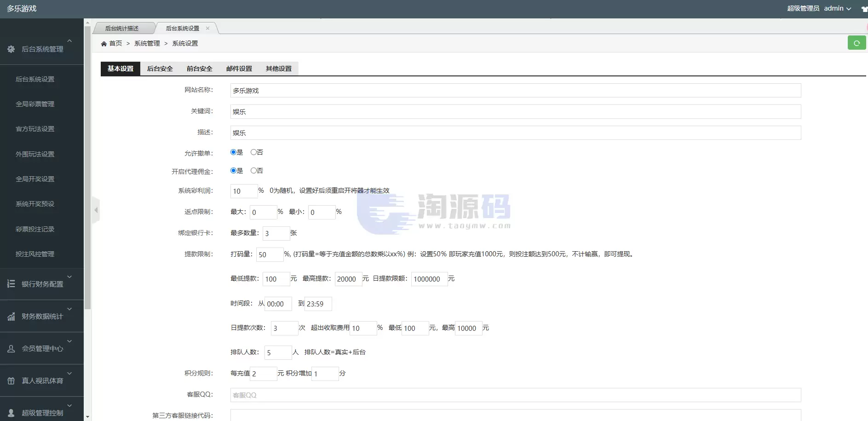Expand the 超级管理控制 menu chevron
This screenshot has width=868, height=421.
(69, 405)
